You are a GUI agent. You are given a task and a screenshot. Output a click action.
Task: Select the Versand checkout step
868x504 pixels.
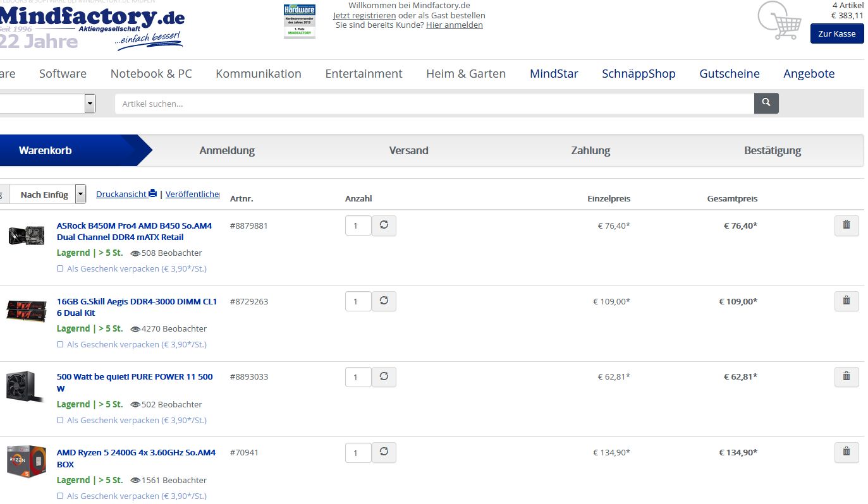[408, 150]
